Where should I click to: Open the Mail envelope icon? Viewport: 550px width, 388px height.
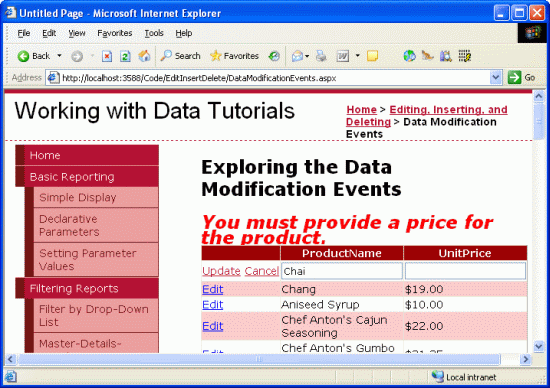297,56
